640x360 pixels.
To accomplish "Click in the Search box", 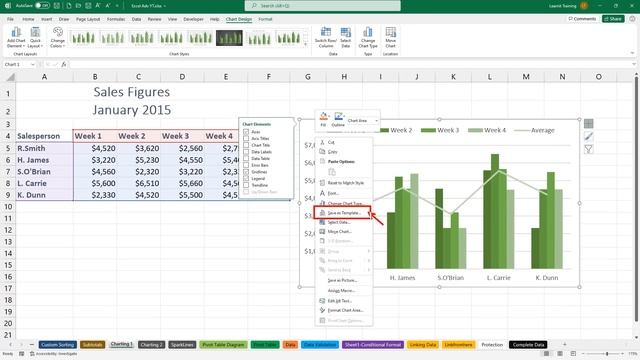I will pyautogui.click(x=322, y=6).
